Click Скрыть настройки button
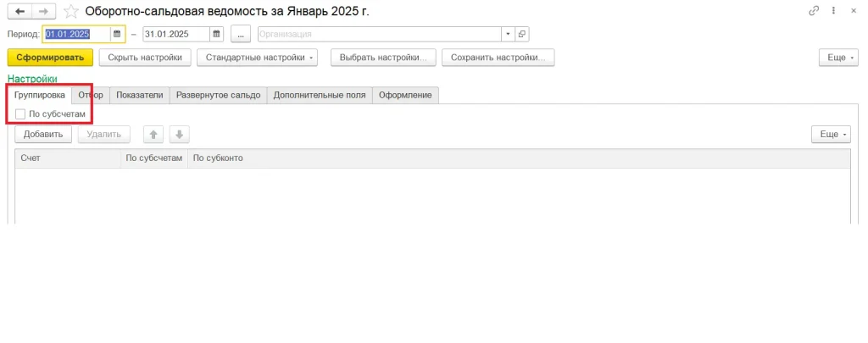The width and height of the screenshot is (868, 343). [x=145, y=58]
